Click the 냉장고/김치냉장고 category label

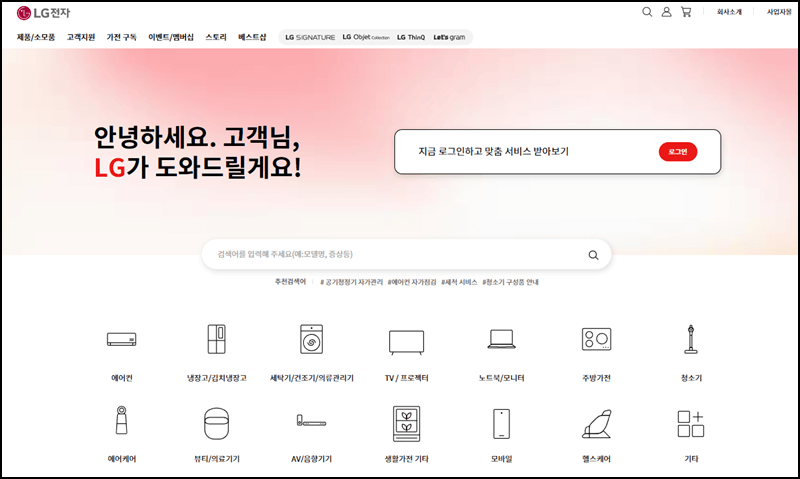[x=217, y=378]
